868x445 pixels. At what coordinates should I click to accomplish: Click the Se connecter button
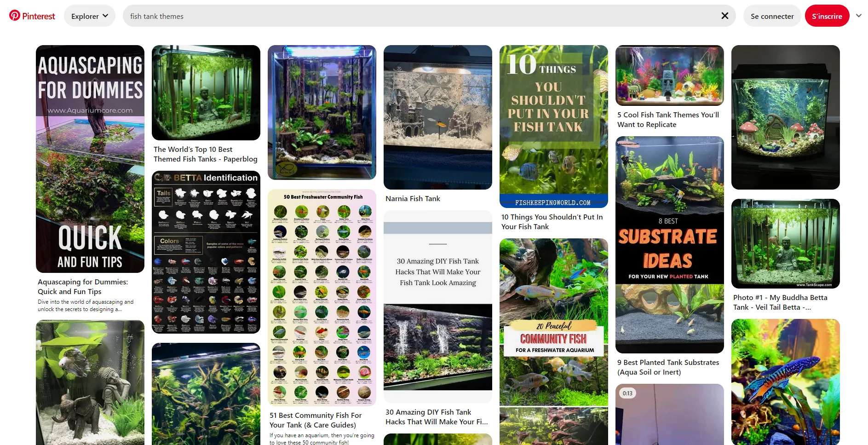tap(772, 16)
